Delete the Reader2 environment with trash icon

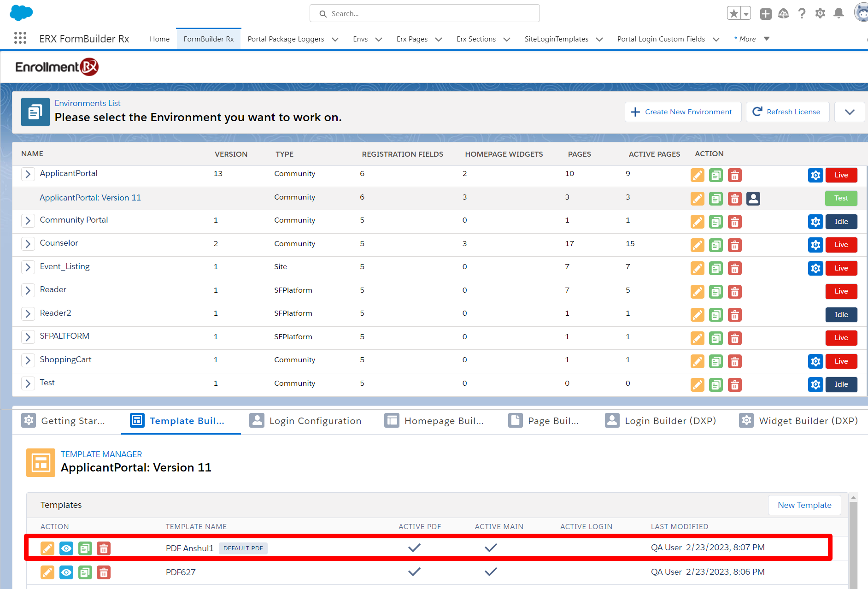point(734,315)
